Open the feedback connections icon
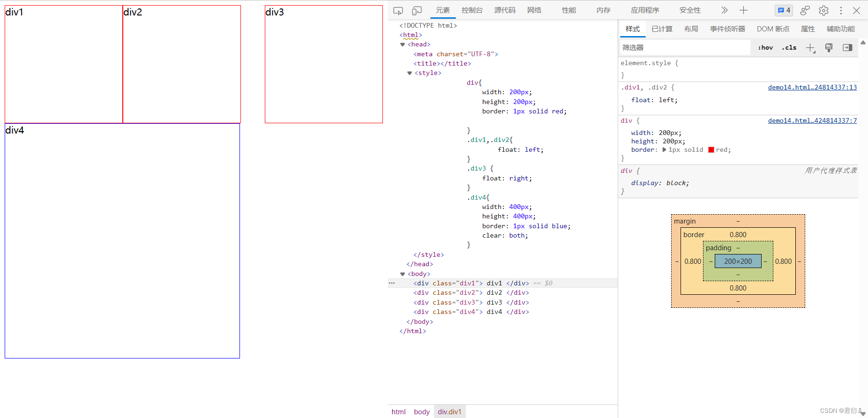Screen dimensions: 868x418 [805, 10]
